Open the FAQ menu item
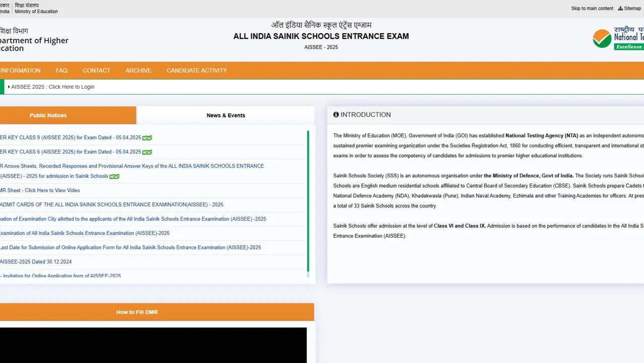Screen dimensions: 644x363 [x=61, y=71]
